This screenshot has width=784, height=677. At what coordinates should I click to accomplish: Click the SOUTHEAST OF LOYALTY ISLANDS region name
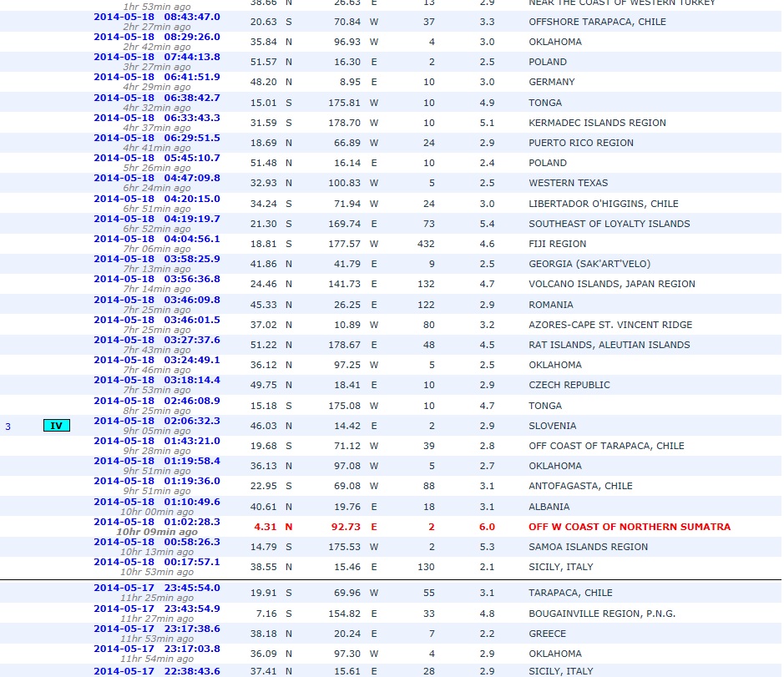609,224
